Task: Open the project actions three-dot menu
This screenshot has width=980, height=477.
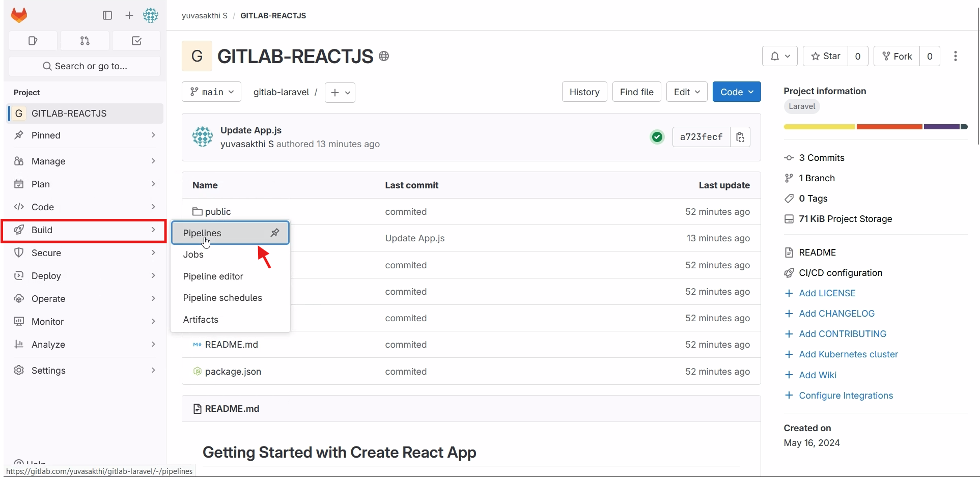Action: pos(956,56)
